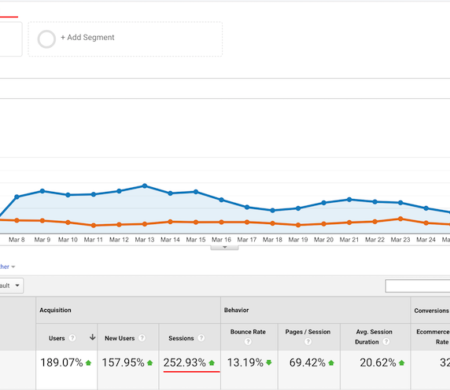Click the + Add Segment label
Screen dimensions: 450x390
coord(87,37)
